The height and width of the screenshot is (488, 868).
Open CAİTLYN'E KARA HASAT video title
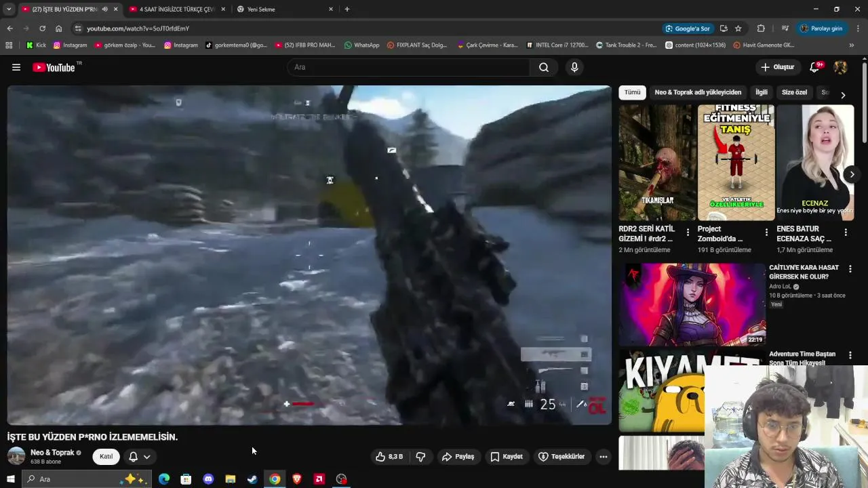point(804,272)
